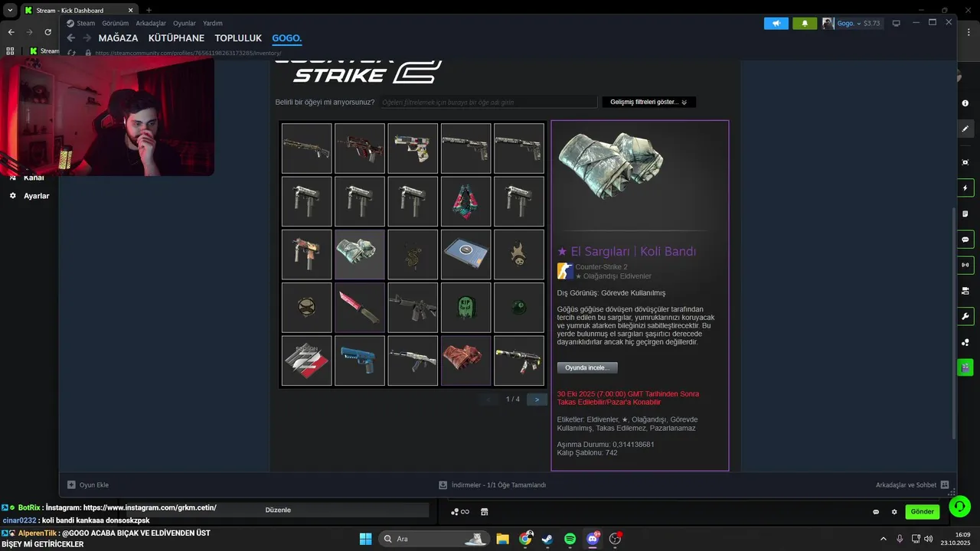Open Steam downloads icon at bottom
Viewport: 980px width, 551px height.
point(443,485)
